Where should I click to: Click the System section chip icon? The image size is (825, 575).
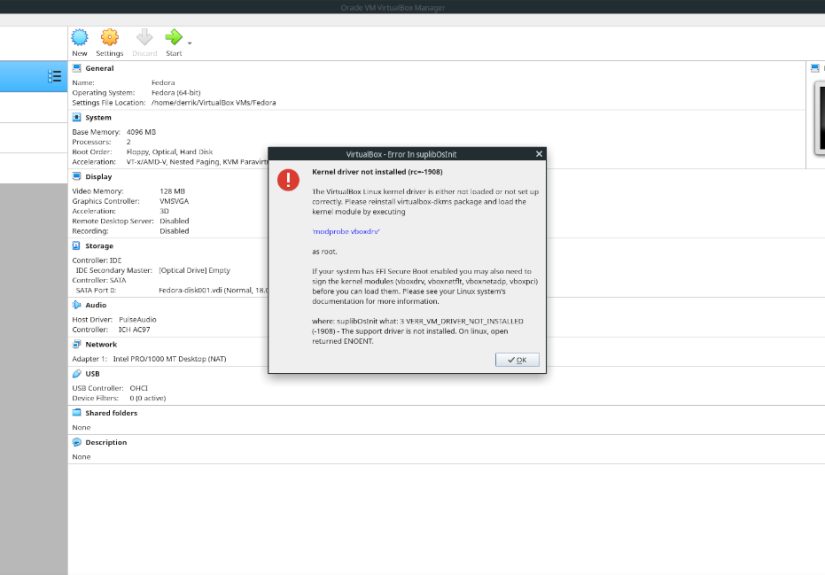(77, 117)
